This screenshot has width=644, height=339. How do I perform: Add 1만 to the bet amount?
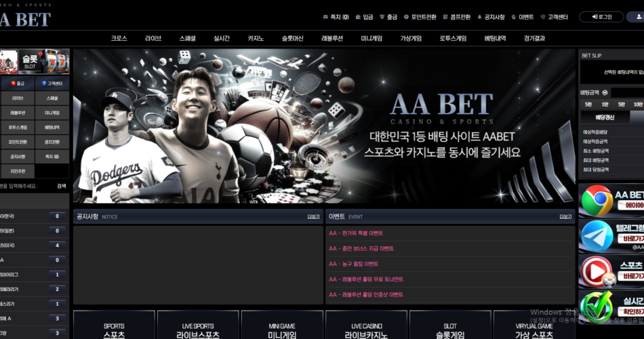pos(605,104)
